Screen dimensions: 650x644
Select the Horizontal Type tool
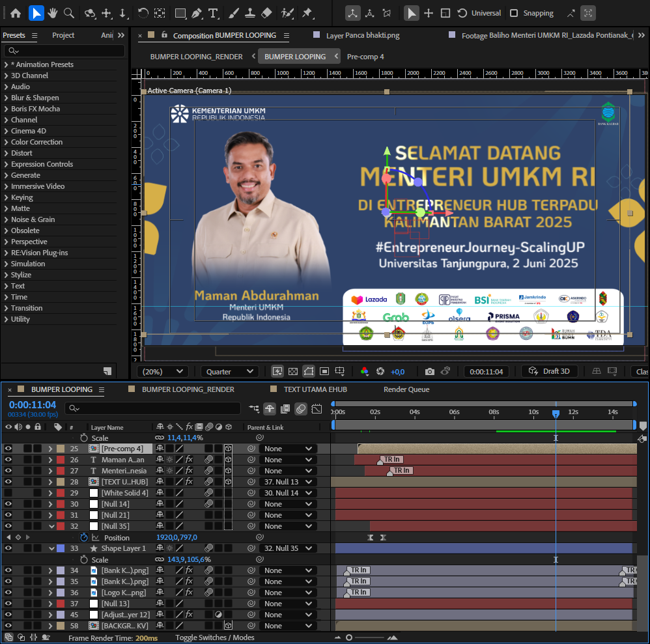[213, 13]
